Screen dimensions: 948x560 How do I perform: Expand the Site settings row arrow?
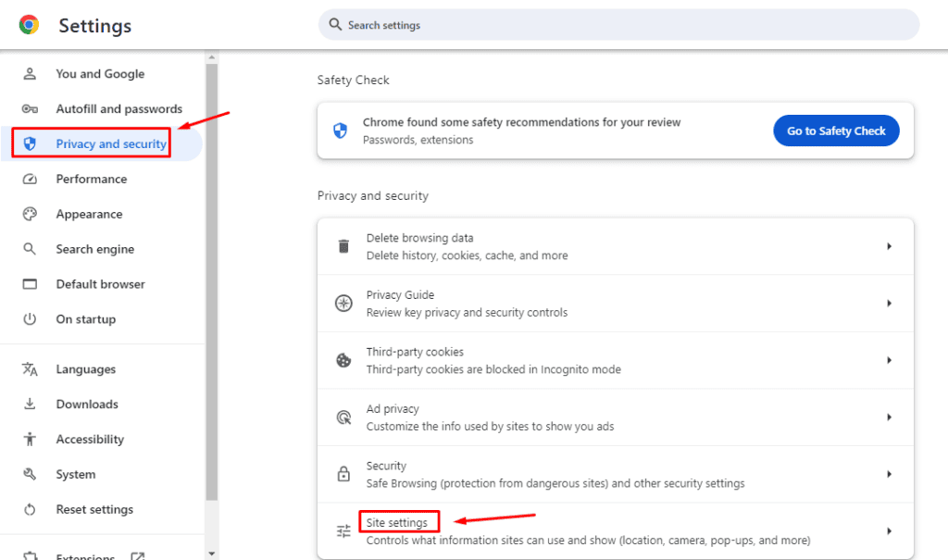890,531
